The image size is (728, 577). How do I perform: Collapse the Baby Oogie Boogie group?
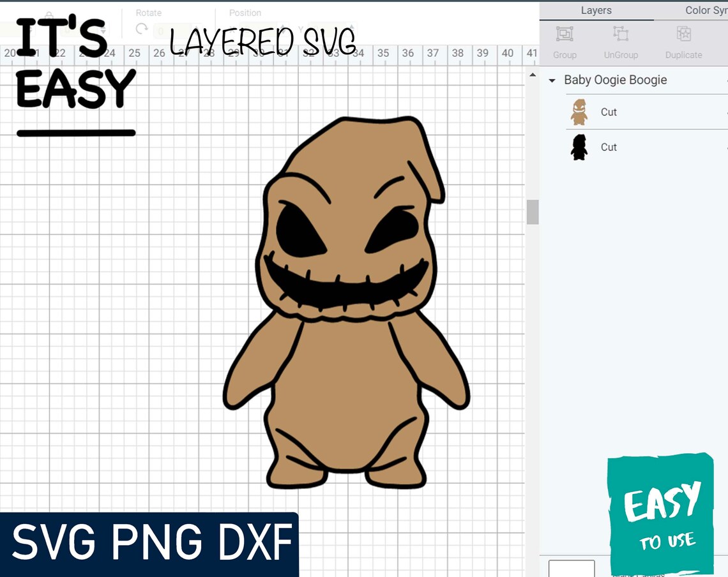[x=552, y=80]
